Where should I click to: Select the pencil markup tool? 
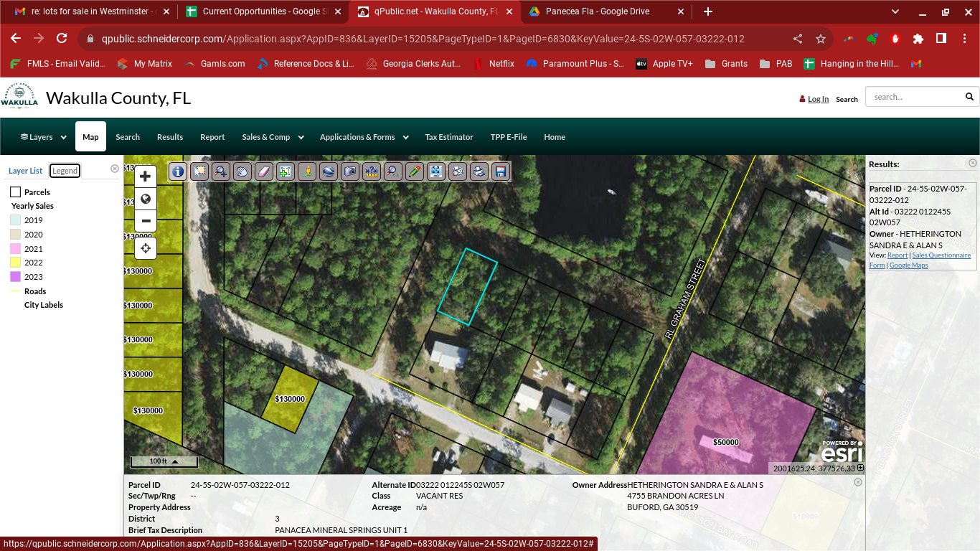(x=415, y=171)
